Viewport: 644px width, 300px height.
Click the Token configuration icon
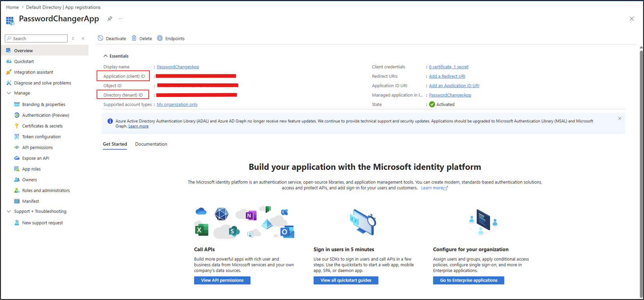pos(17,137)
